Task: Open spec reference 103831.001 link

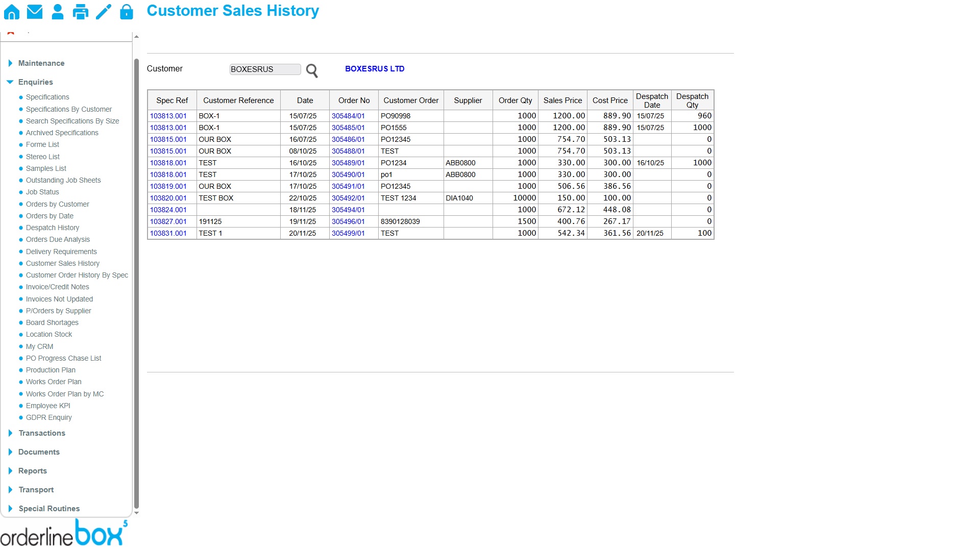Action: [x=168, y=233]
